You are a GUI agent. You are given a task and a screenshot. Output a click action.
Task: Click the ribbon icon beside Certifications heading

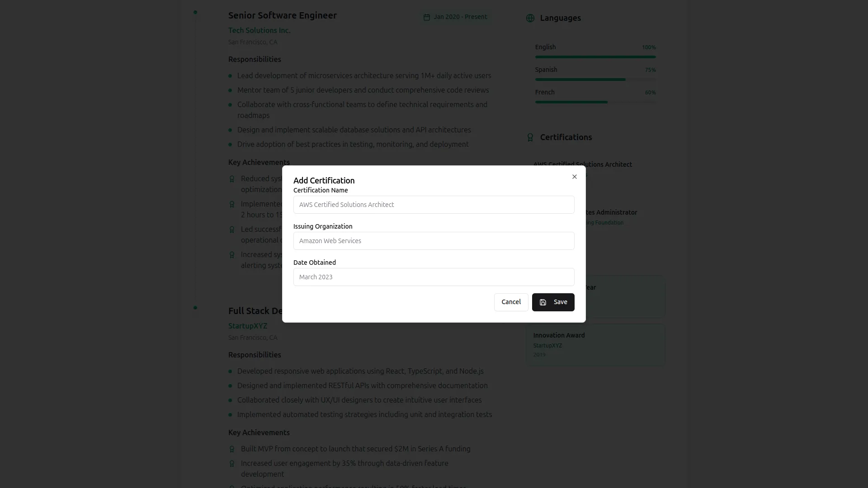[x=530, y=137]
